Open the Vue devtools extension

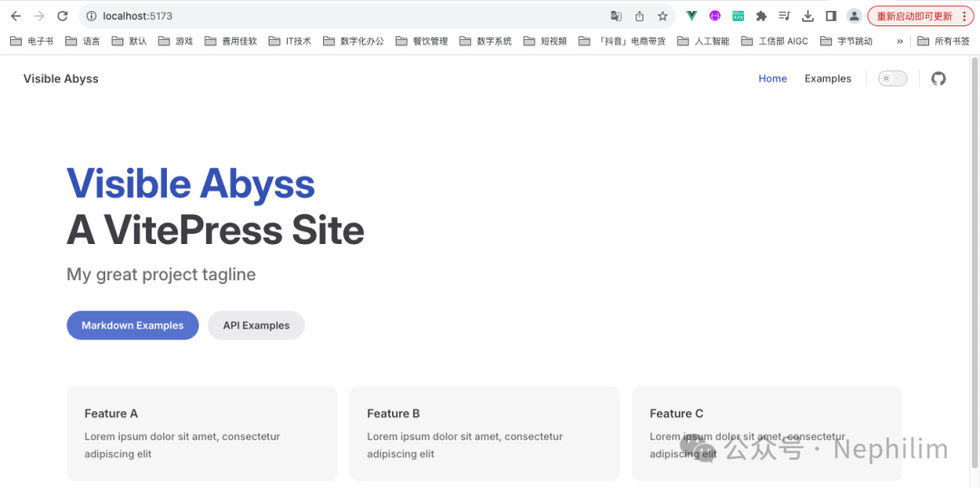click(x=691, y=16)
